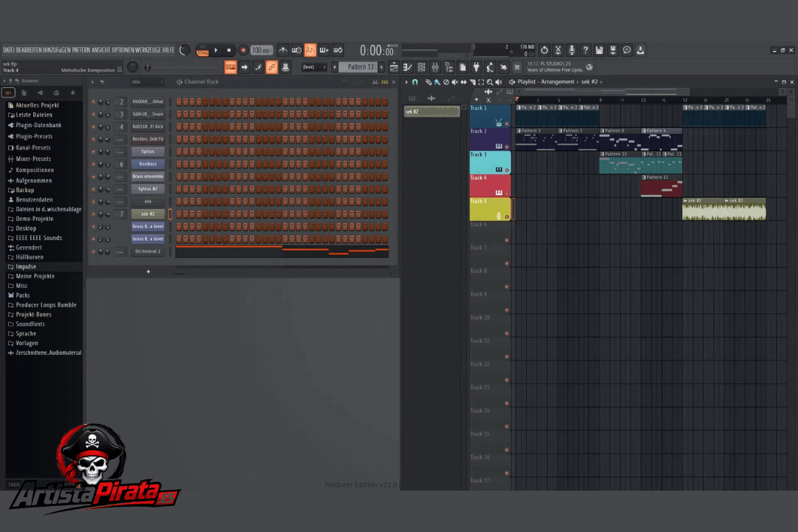Toggle mute LED for sek #2 channel
This screenshot has height=532, width=798.
(94, 214)
